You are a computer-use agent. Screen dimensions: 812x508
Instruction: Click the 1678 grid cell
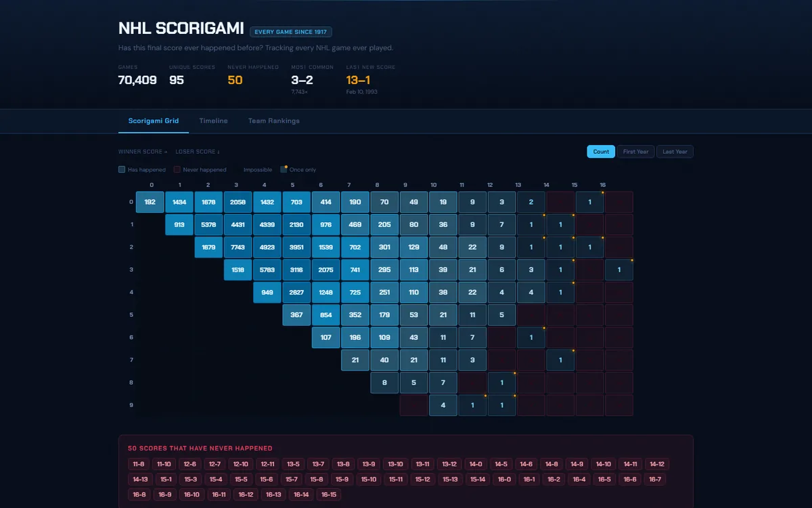coord(209,202)
